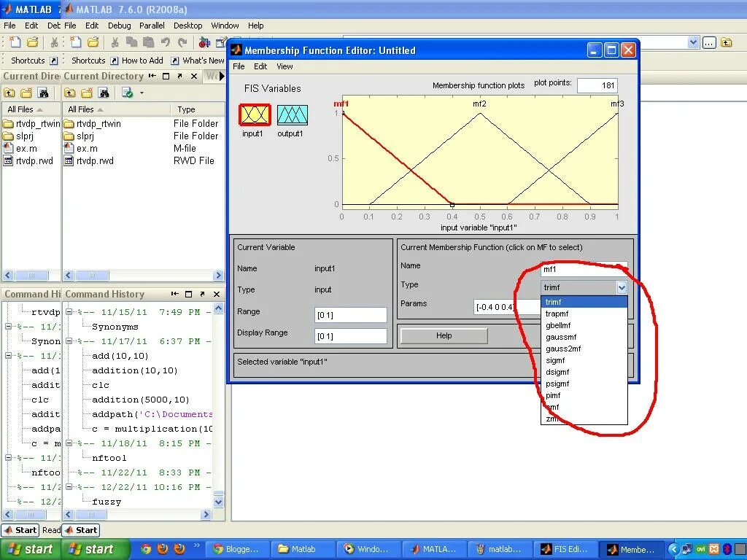Screen dimensions: 747x560
Task: Choose pimf from the type list
Action: 584,395
